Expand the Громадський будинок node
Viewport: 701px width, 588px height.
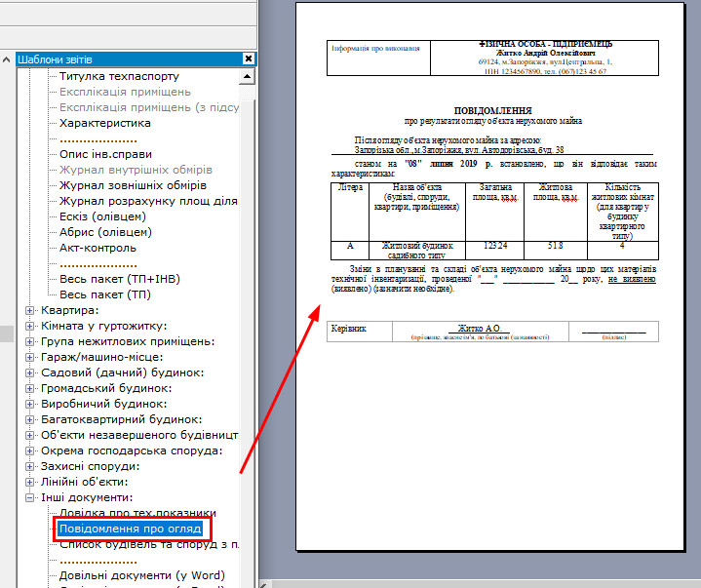(x=29, y=388)
